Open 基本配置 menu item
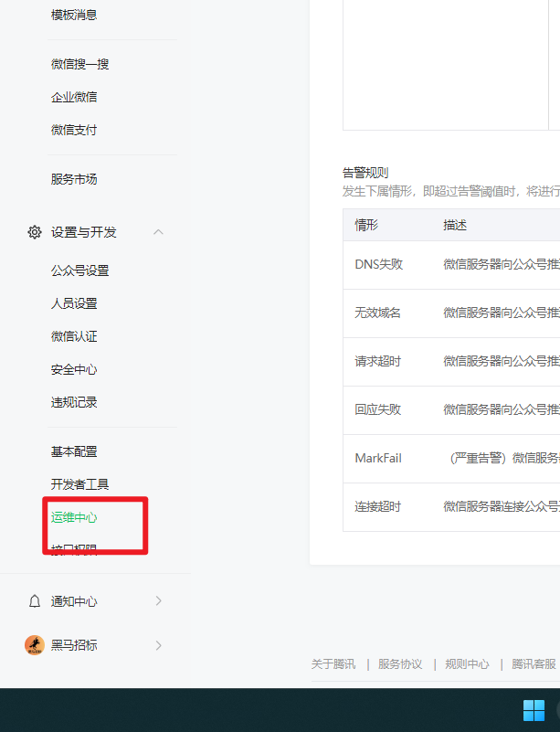The height and width of the screenshot is (732, 560). [x=74, y=451]
